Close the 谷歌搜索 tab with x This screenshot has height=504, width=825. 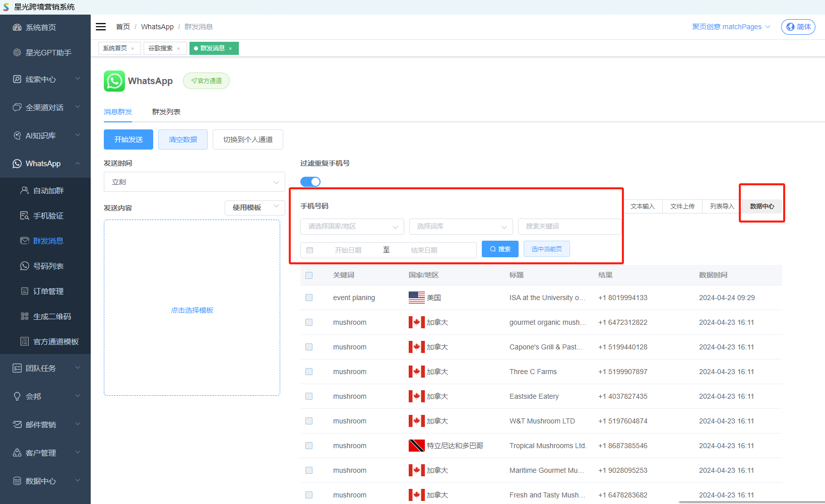178,48
